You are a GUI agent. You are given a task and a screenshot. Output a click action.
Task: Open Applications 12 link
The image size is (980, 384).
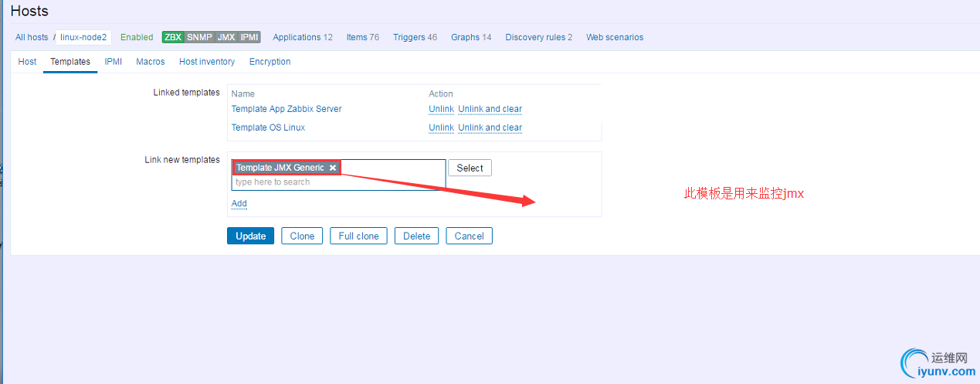303,37
